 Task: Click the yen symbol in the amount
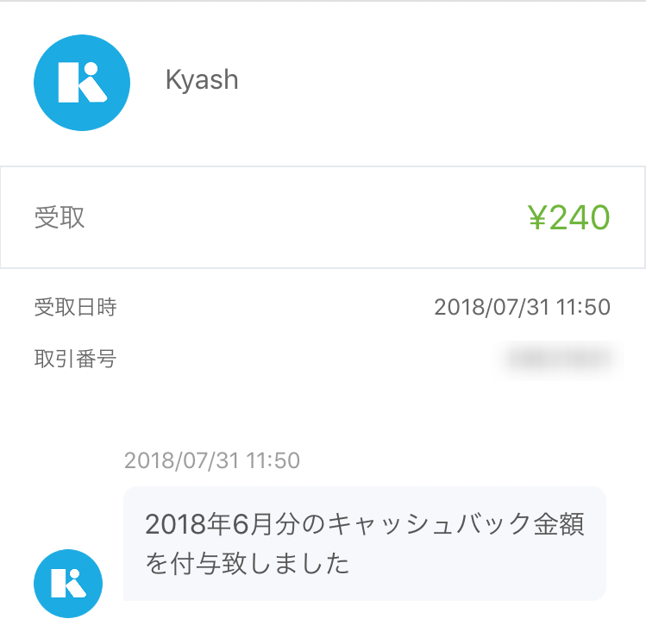pos(537,217)
